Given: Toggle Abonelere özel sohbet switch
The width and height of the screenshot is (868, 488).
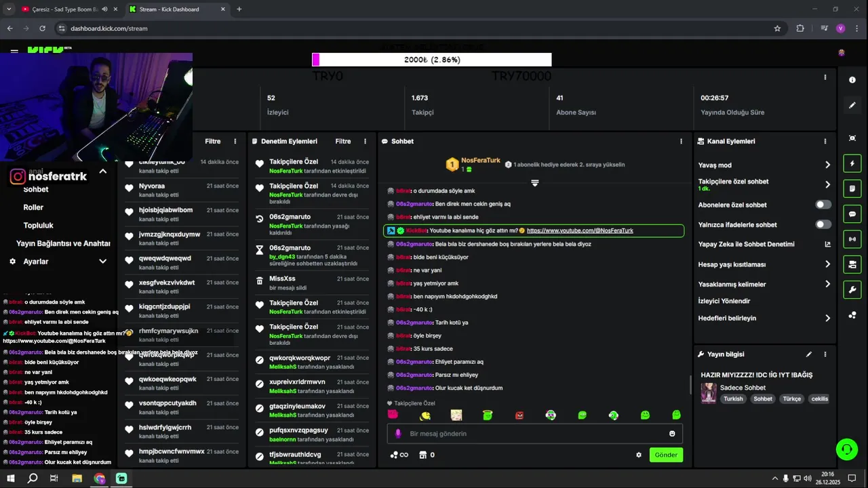Looking at the screenshot, I should pyautogui.click(x=823, y=205).
